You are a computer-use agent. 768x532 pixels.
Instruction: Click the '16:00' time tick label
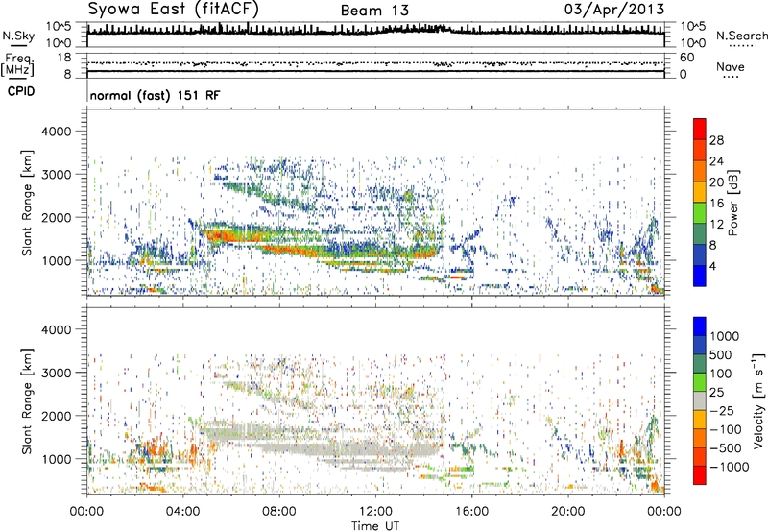(471, 512)
